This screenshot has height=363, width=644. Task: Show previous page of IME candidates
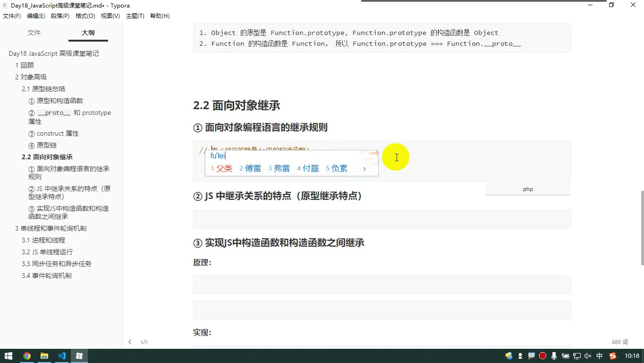coord(357,169)
